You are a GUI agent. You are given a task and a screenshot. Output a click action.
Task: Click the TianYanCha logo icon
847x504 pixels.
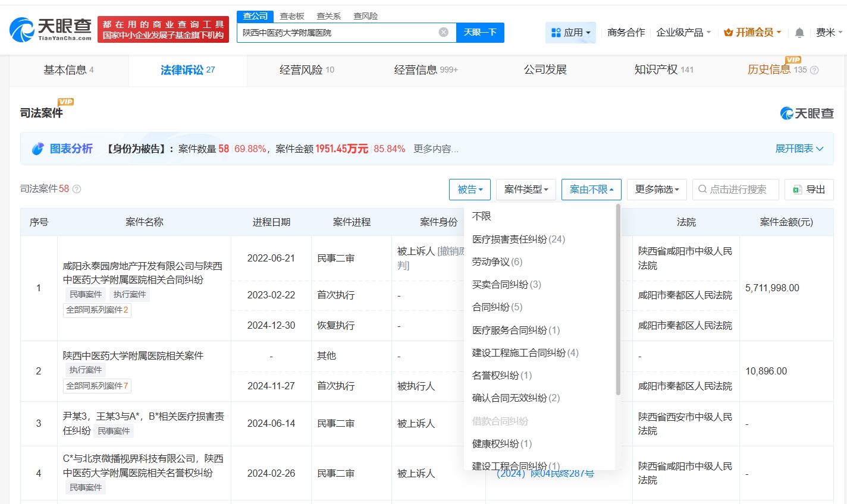pos(23,30)
